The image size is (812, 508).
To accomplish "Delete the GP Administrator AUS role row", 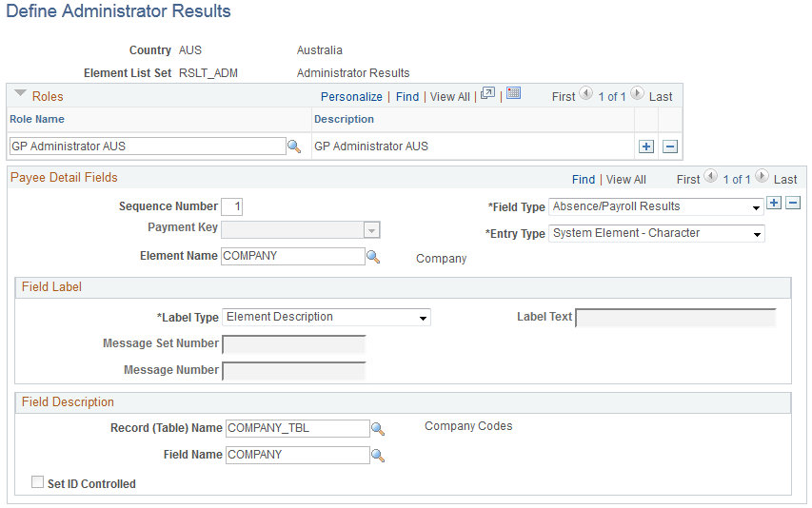I will (669, 147).
